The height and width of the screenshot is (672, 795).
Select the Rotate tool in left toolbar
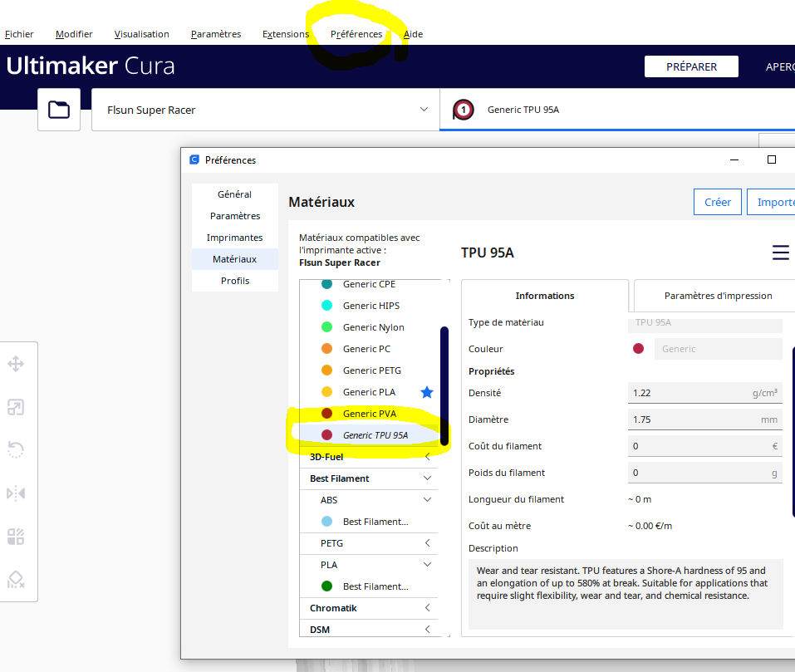16,450
